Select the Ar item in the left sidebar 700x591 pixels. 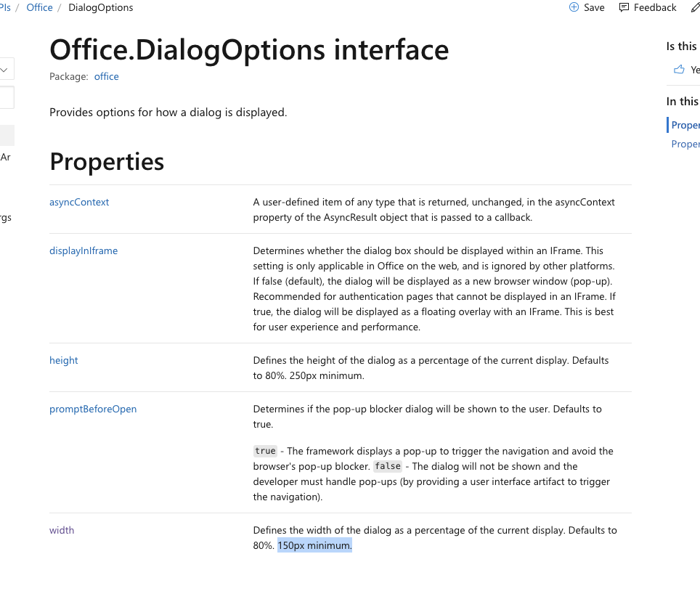[6, 157]
